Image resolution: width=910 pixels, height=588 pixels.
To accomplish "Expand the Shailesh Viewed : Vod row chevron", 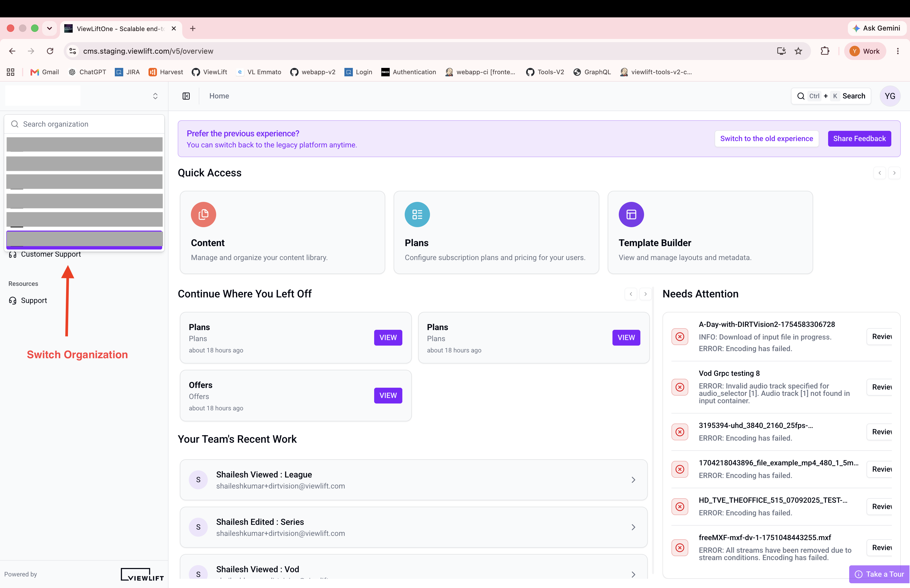I will pyautogui.click(x=633, y=574).
